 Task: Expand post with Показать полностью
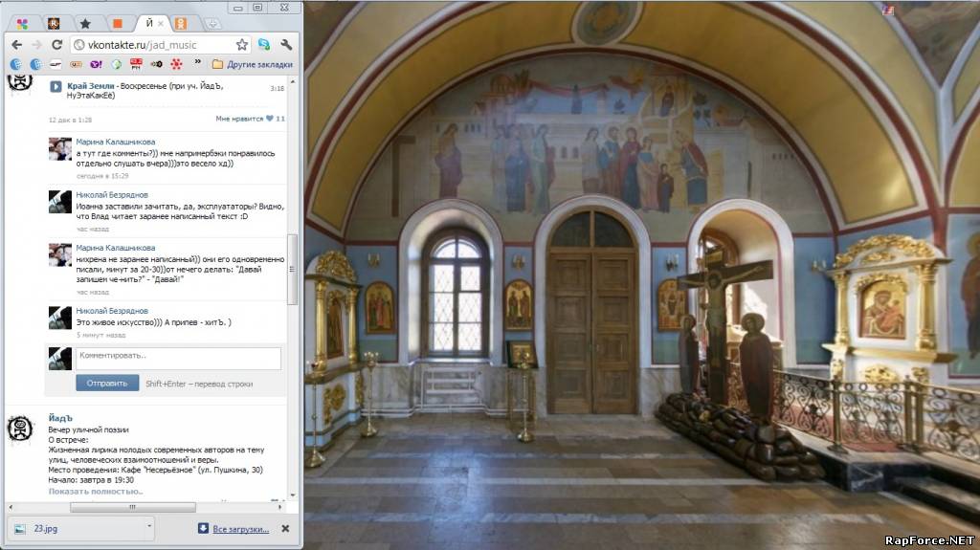(x=96, y=492)
